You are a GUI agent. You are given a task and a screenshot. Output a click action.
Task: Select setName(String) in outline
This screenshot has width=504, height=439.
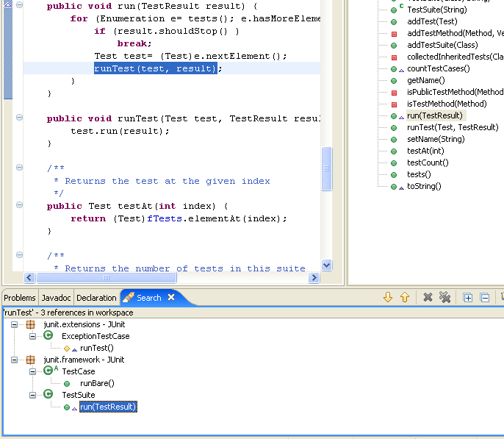(x=436, y=139)
